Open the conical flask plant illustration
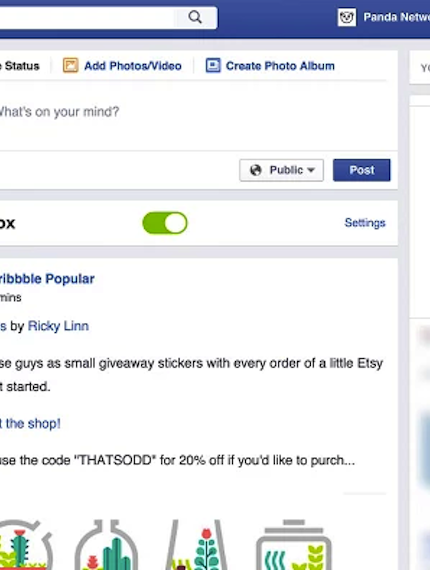Image resolution: width=430 pixels, height=570 pixels. (196, 545)
